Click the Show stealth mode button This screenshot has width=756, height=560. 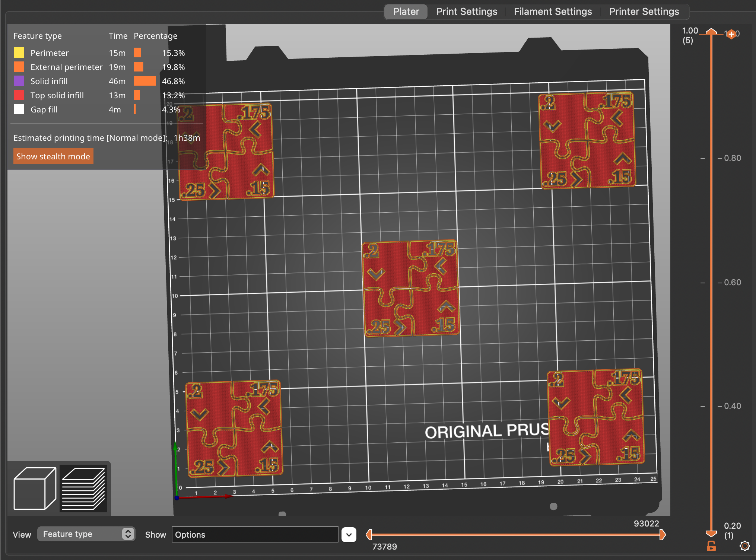[54, 156]
